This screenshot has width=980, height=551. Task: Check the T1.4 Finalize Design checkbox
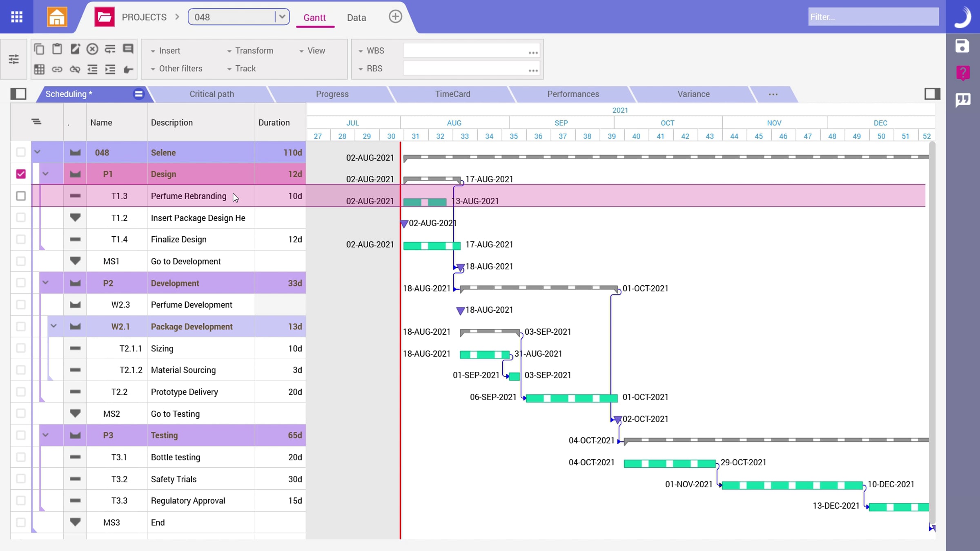[21, 239]
